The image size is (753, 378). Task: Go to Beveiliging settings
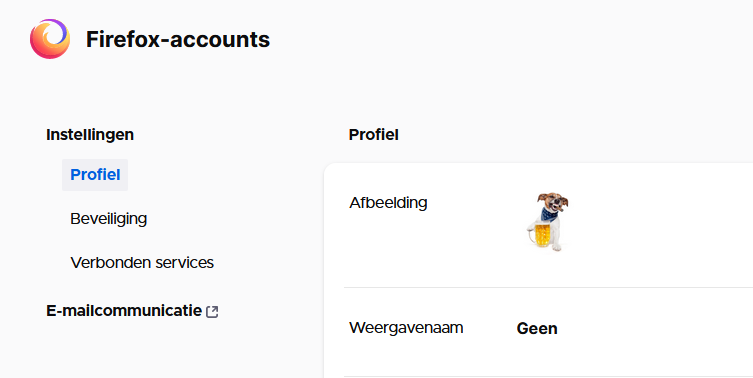(109, 219)
